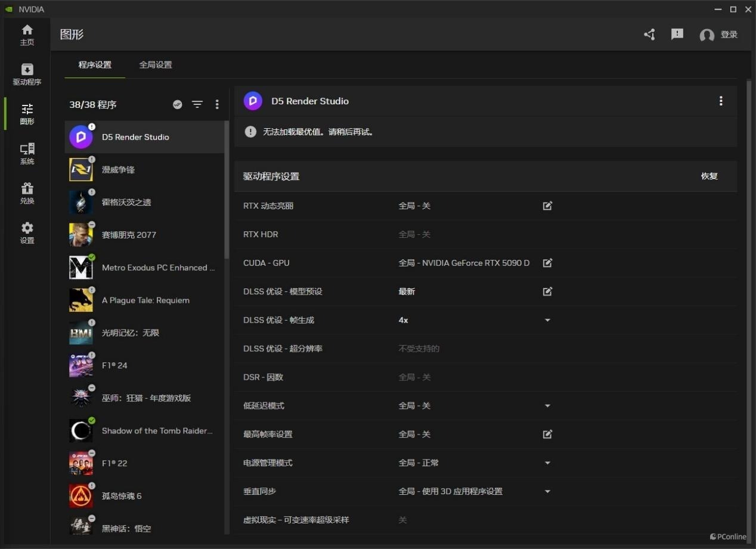The height and width of the screenshot is (549, 756).
Task: Open the program list filter icon
Action: pos(197,104)
